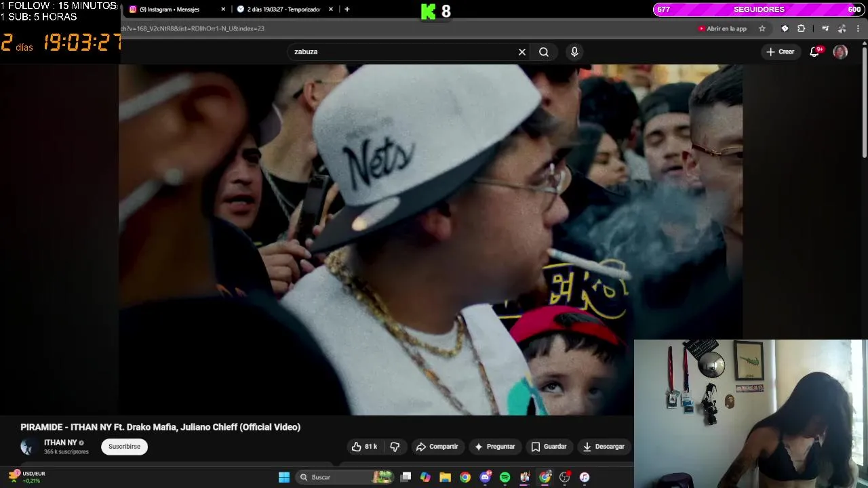Launch Copilot from the taskbar
The image size is (868, 488).
[425, 477]
